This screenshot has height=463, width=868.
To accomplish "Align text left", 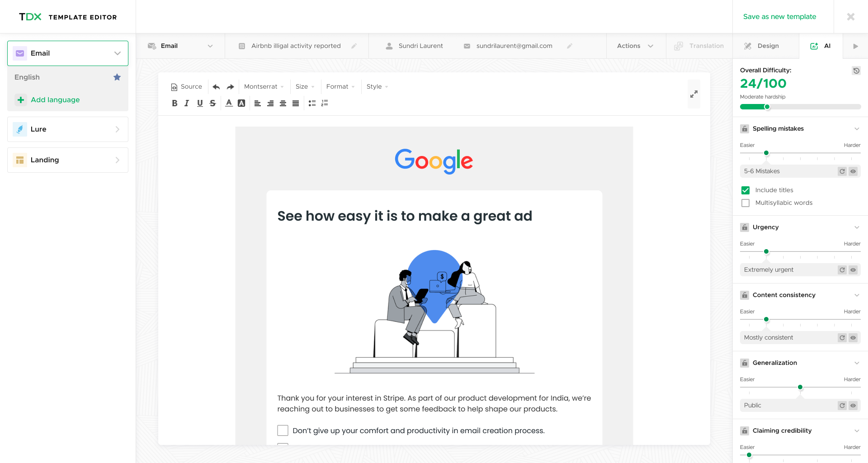I will pyautogui.click(x=258, y=104).
